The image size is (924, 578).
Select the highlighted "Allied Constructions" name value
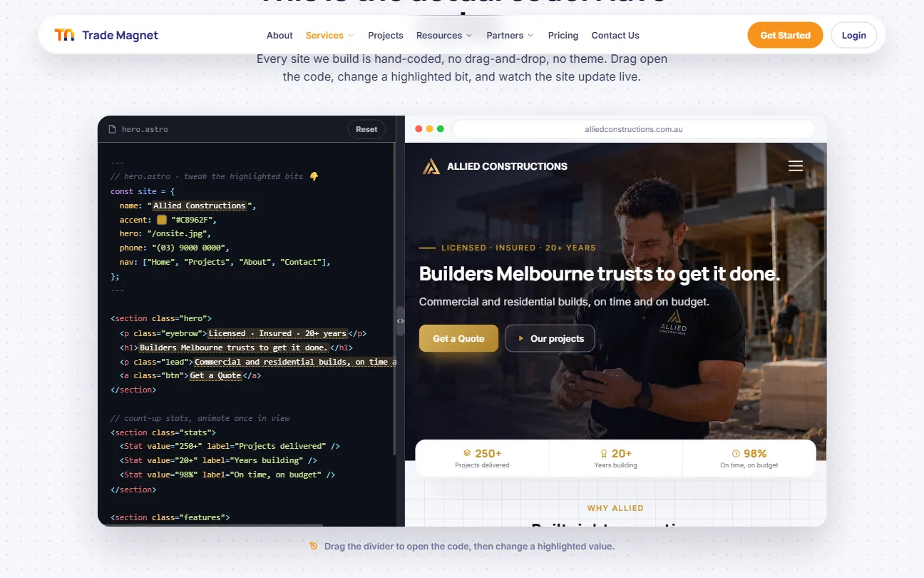[x=199, y=206]
